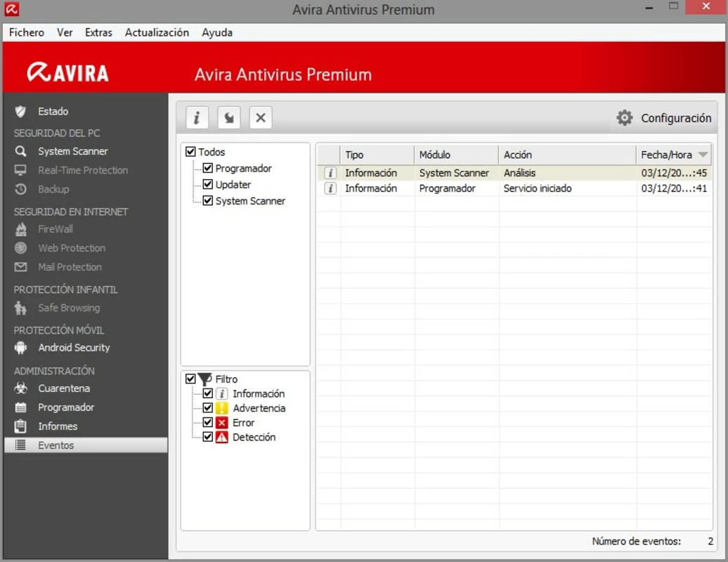
Task: Click the Real-Time Protection sidebar label
Action: tap(83, 170)
